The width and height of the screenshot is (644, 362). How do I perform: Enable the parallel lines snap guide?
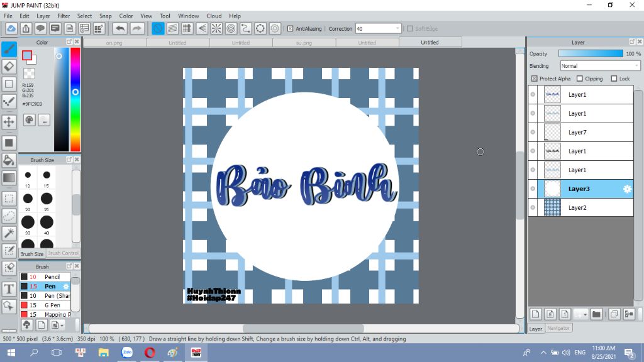pyautogui.click(x=172, y=29)
